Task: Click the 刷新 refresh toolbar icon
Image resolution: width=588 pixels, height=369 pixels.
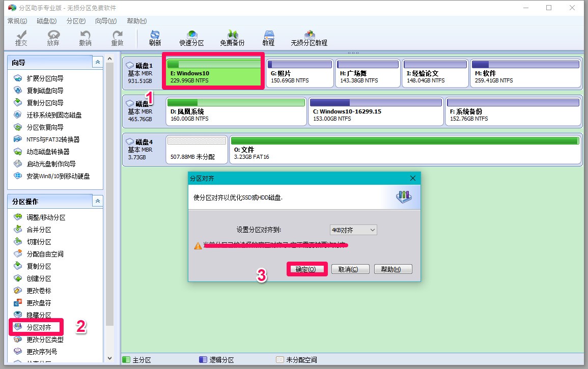Action: pyautogui.click(x=154, y=37)
